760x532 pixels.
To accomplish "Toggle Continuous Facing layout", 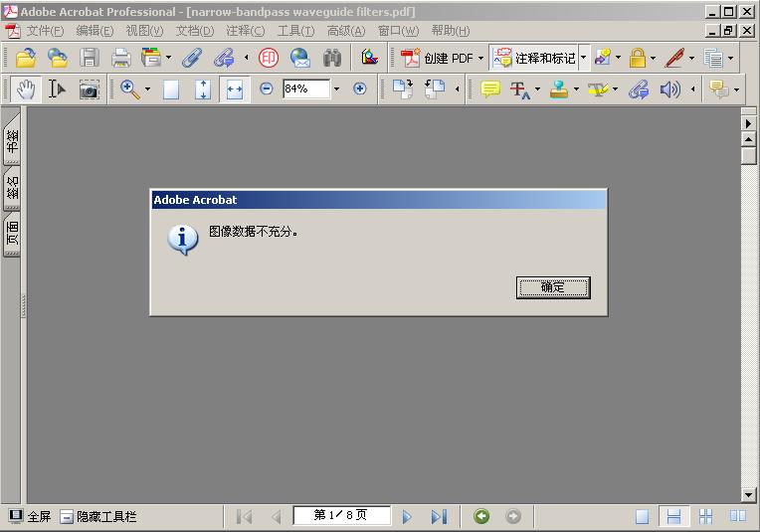I will (705, 516).
